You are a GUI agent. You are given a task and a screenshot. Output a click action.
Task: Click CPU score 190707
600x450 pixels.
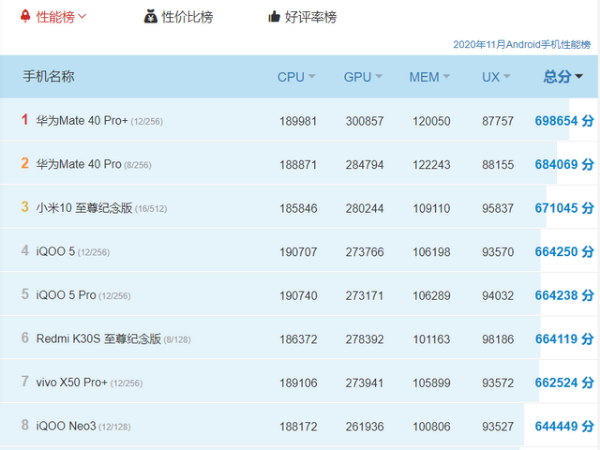pyautogui.click(x=298, y=252)
